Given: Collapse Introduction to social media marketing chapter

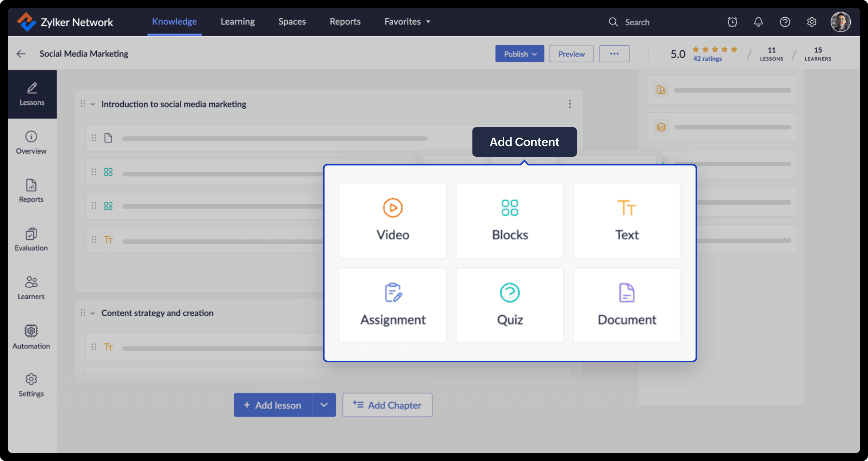Looking at the screenshot, I should pyautogui.click(x=93, y=104).
